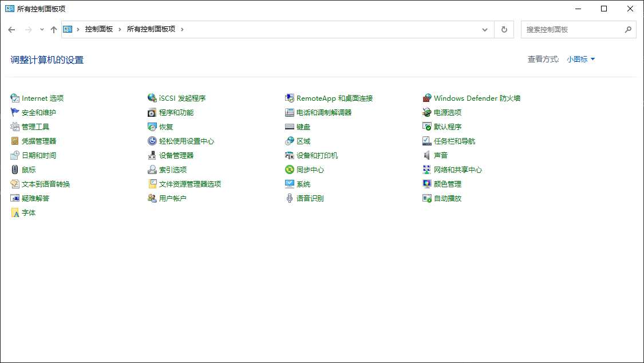This screenshot has height=363, width=644.
Task: Open the 网络和共享中心 link
Action: point(457,170)
